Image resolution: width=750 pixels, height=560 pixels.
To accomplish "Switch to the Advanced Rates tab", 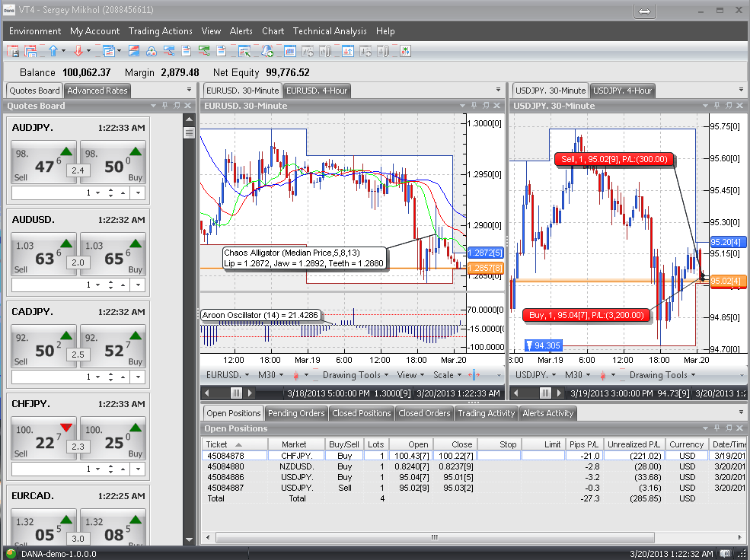I will (97, 91).
